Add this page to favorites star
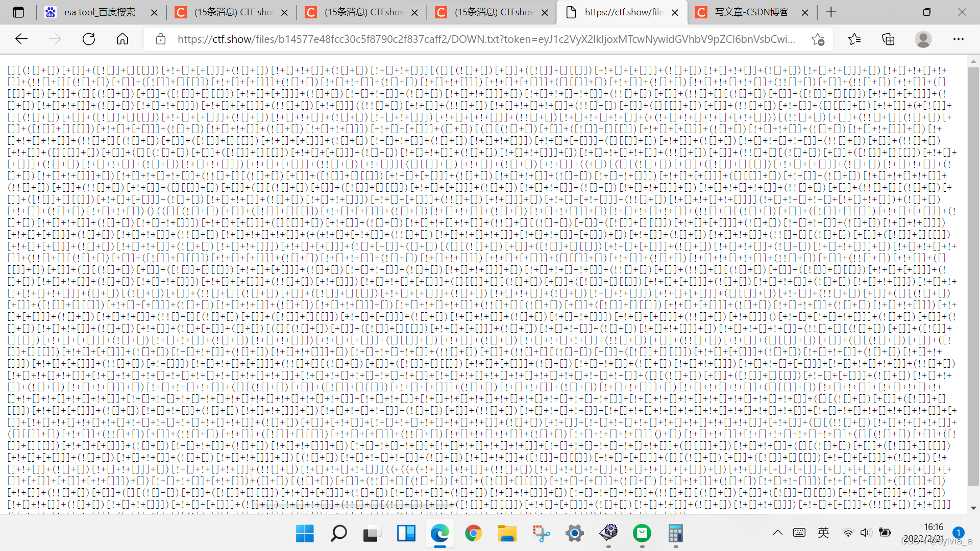The width and height of the screenshot is (980, 551). [x=818, y=39]
